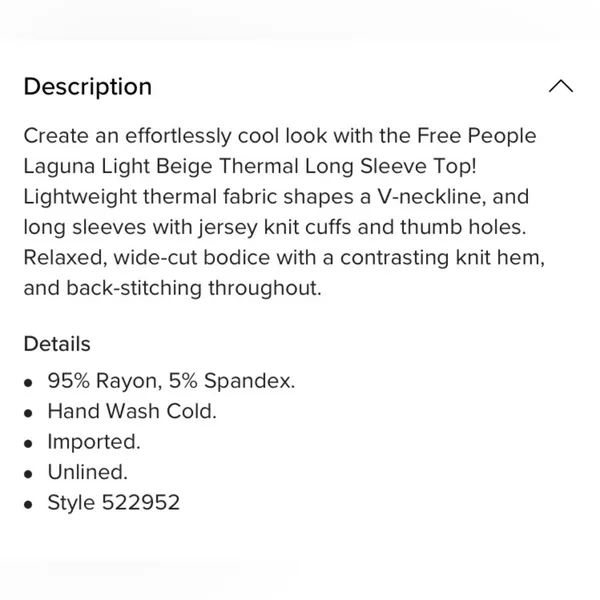Click the Unlined detail item
The height and width of the screenshot is (600, 600).
click(x=87, y=472)
